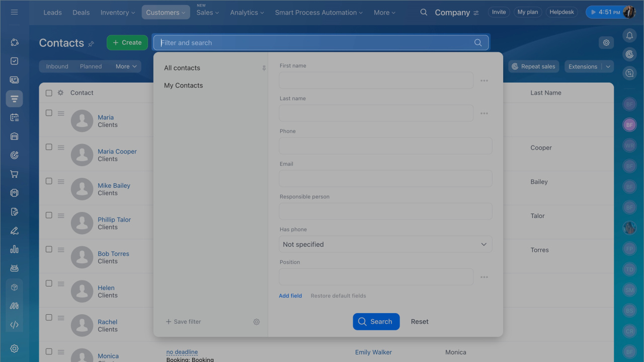Open the Customers menu dropdown
The height and width of the screenshot is (362, 644).
tap(166, 13)
